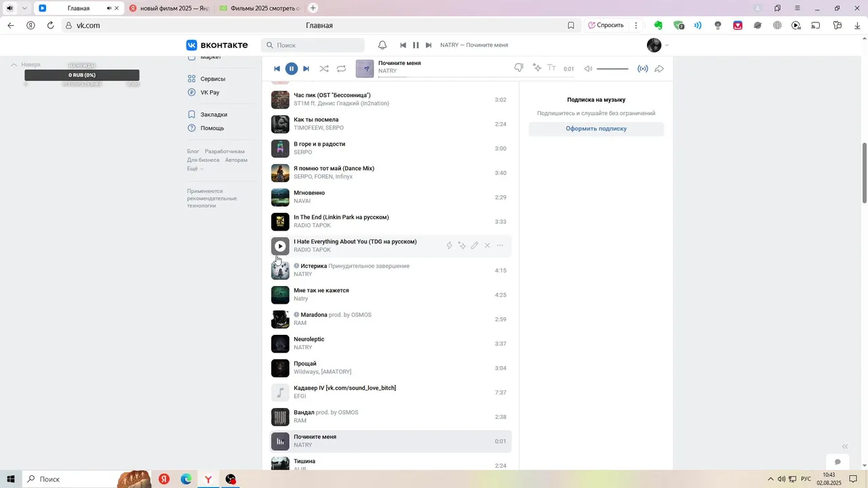Select the track Neuroleptic
Screen dimensions: 868x488
point(391,344)
